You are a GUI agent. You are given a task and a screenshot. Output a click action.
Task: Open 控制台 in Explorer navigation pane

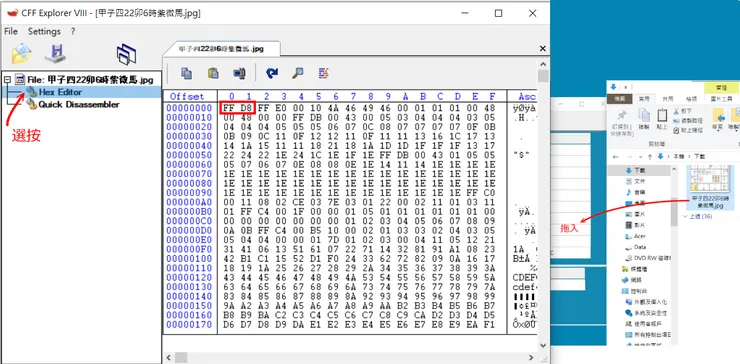[x=639, y=291]
